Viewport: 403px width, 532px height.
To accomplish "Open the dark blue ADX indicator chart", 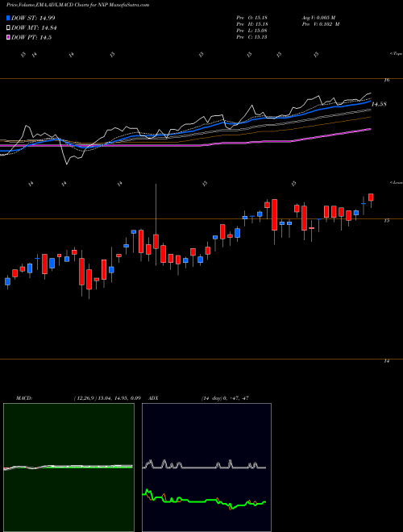I will click(206, 468).
